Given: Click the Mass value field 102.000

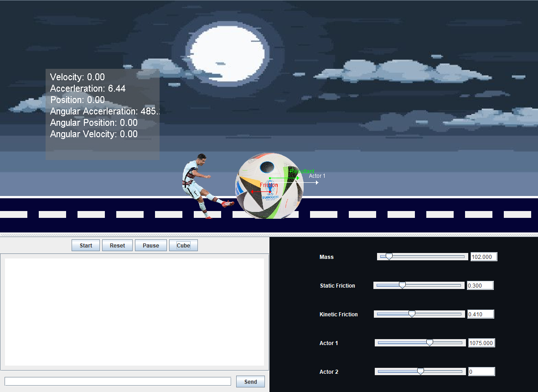Looking at the screenshot, I should pos(484,257).
